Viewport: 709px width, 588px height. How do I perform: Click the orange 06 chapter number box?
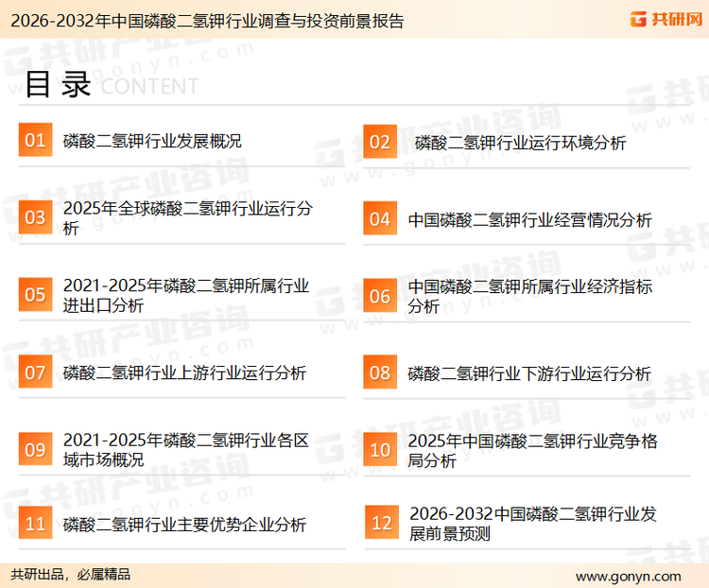[x=380, y=296]
